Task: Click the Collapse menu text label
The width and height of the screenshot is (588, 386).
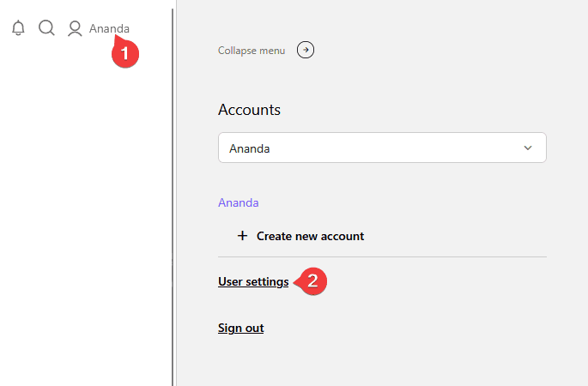Action: click(252, 51)
